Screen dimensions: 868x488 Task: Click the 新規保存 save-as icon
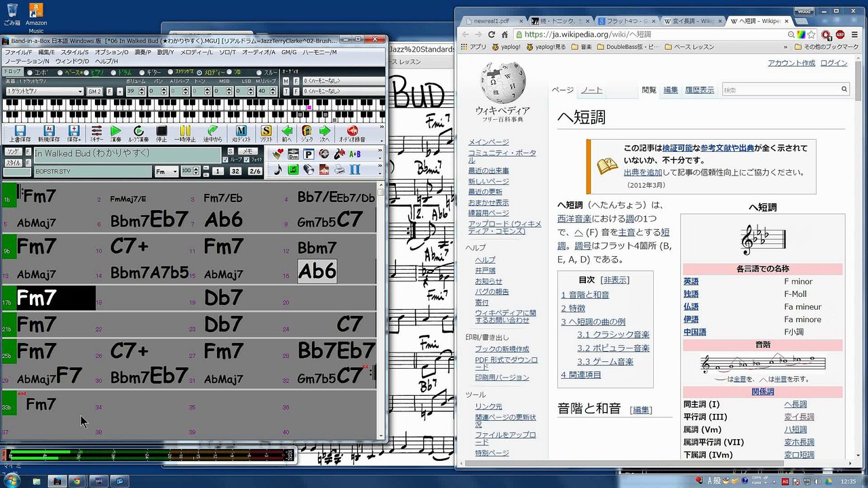pyautogui.click(x=49, y=134)
